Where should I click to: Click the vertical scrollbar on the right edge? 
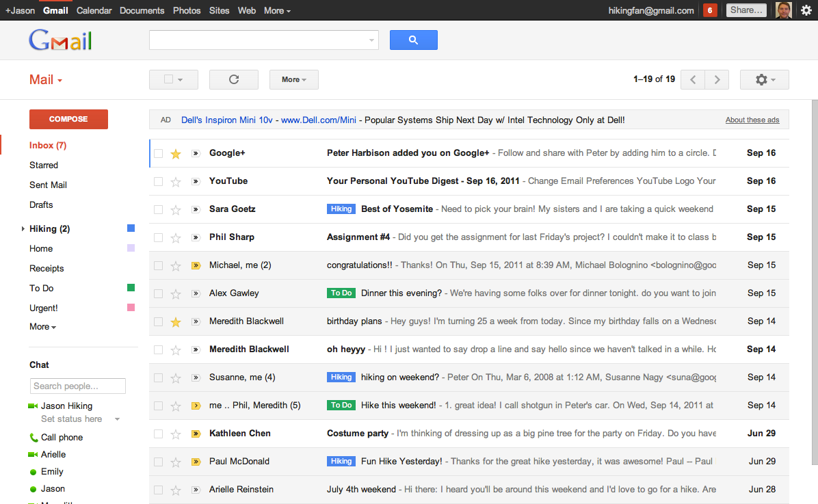(x=815, y=282)
